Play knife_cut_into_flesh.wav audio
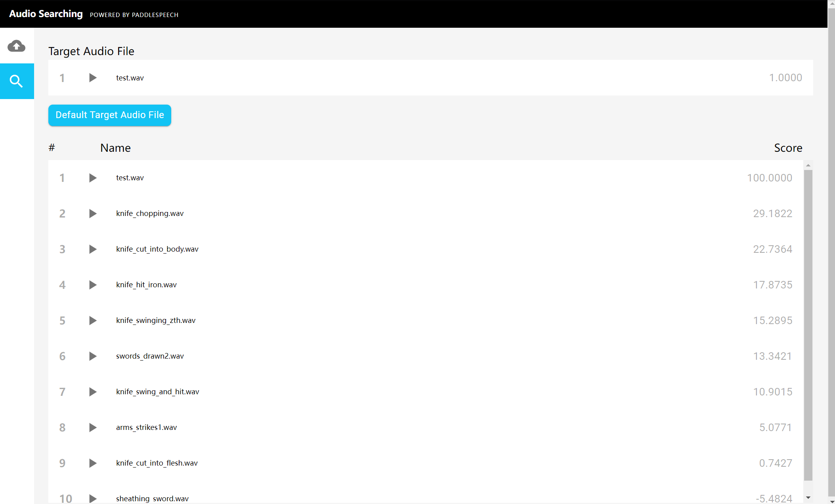Screen dimensions: 835x504 93,463
